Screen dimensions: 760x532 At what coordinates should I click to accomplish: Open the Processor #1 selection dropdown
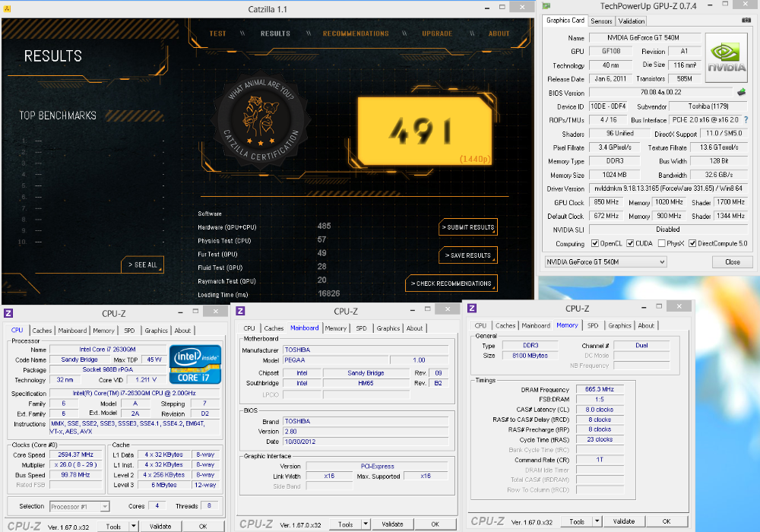[x=80, y=506]
